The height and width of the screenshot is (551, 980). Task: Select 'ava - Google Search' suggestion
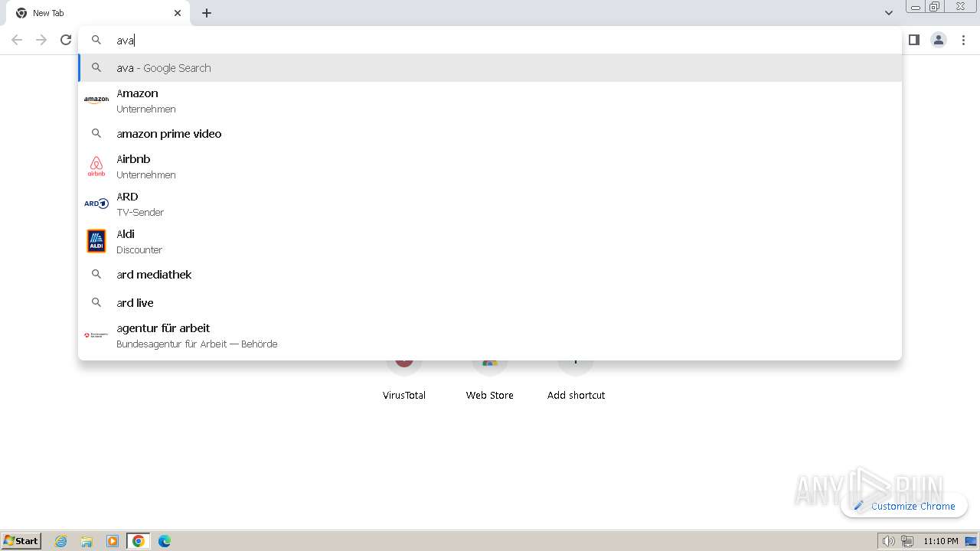[x=490, y=67]
